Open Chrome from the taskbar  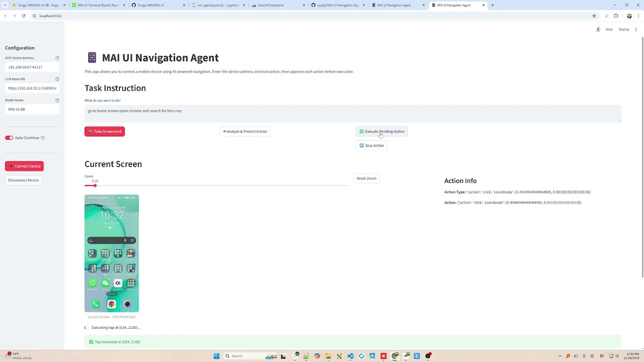pos(395,356)
